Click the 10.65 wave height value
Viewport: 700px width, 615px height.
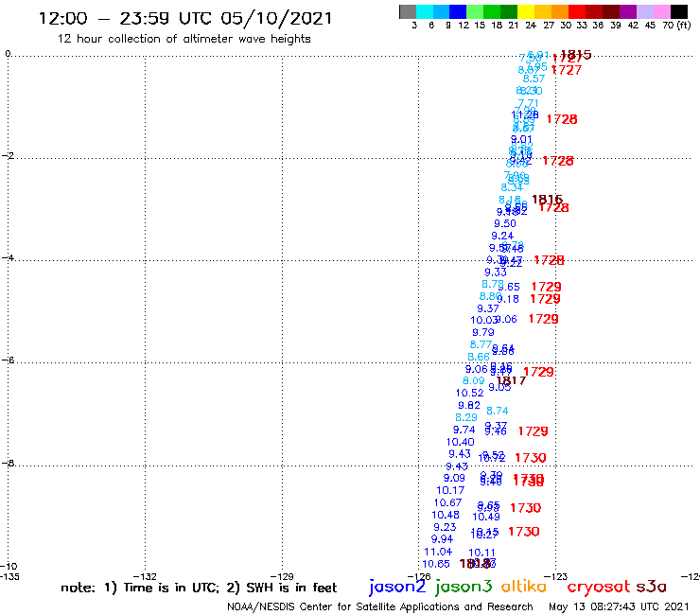tap(436, 564)
